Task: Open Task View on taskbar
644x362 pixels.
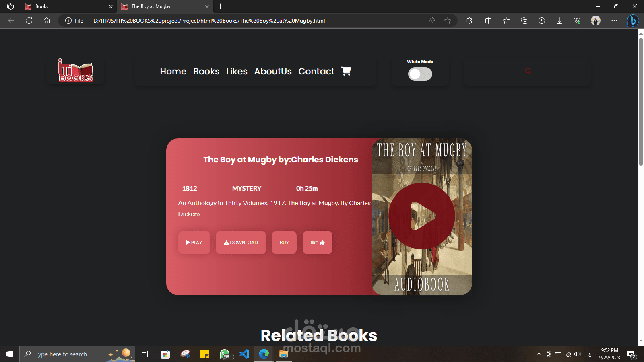Action: (145, 354)
